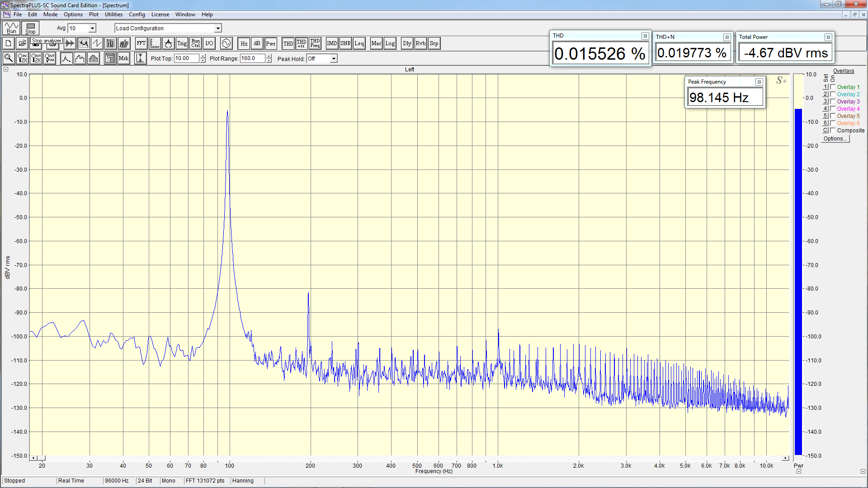Open the SNR utility button

pyautogui.click(x=345, y=43)
